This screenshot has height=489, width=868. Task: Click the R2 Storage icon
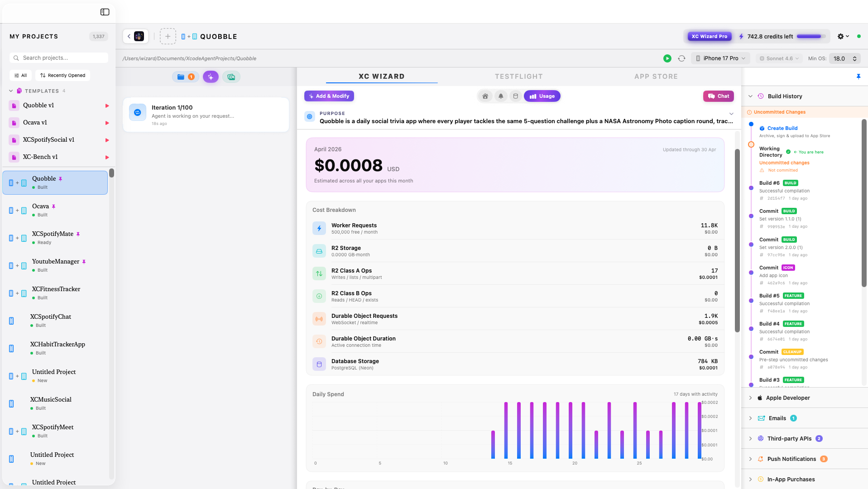pyautogui.click(x=319, y=251)
